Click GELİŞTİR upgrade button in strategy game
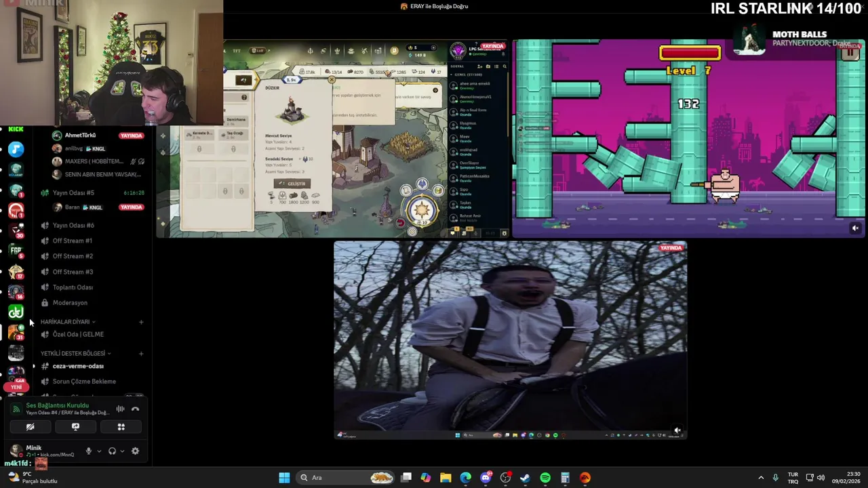This screenshot has width=868, height=488. (293, 184)
